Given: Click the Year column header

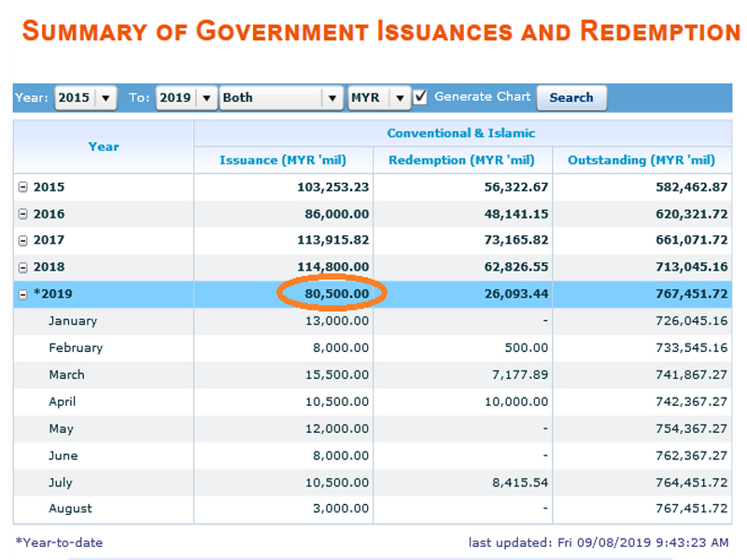Looking at the screenshot, I should point(103,147).
